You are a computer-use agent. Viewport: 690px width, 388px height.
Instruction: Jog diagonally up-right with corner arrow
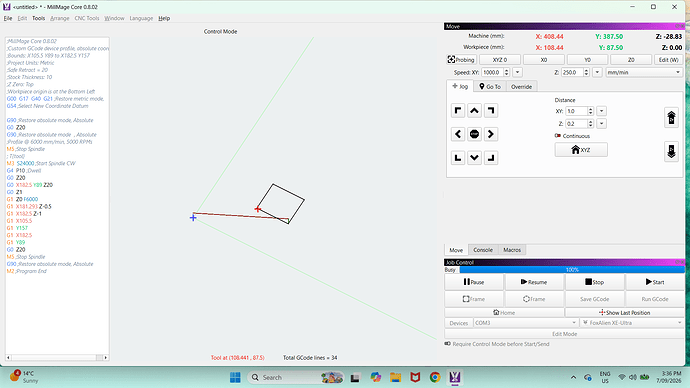pos(491,111)
